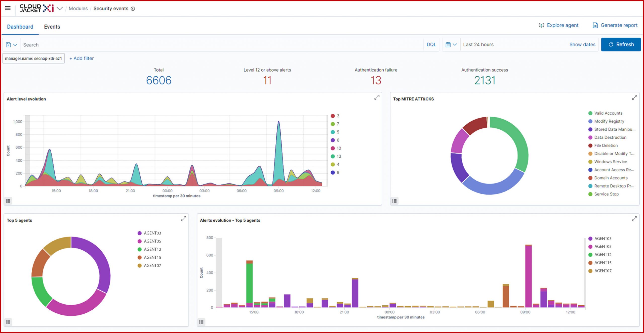
Task: Click AGENT12 in Alerts evolution legend
Action: click(x=600, y=255)
